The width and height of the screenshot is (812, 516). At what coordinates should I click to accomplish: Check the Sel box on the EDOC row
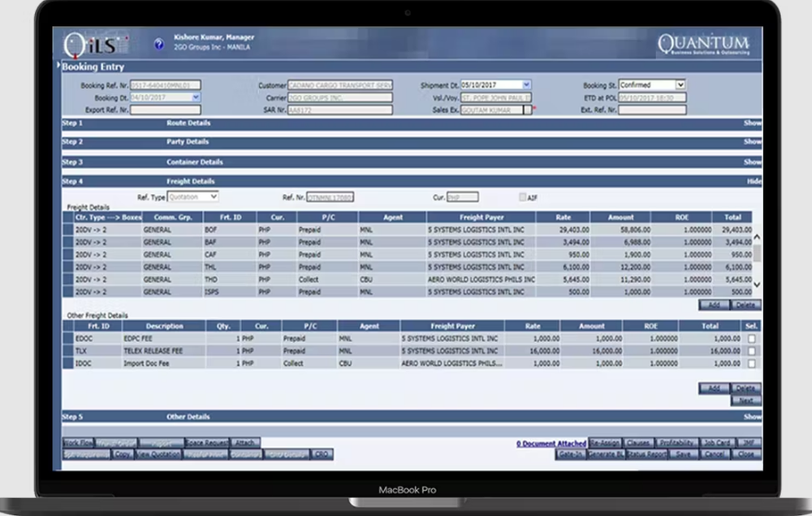point(751,338)
